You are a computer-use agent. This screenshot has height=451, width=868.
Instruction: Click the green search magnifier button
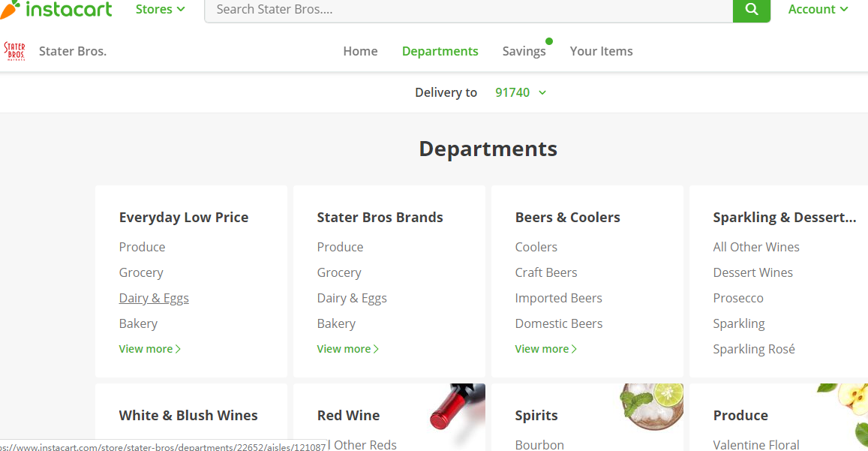pos(751,10)
